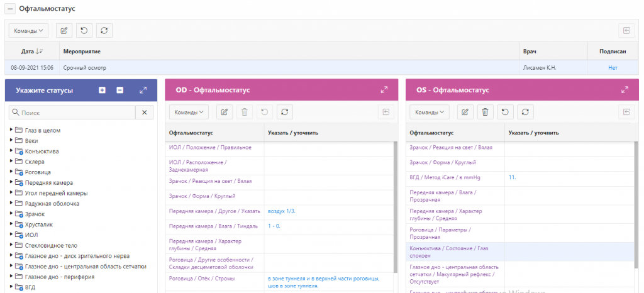
Task: Click the undo icon in the OS panel toolbar
Action: point(504,112)
